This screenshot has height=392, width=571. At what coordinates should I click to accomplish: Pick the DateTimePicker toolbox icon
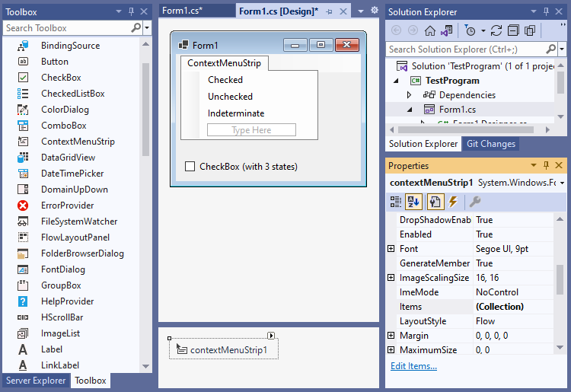23,174
